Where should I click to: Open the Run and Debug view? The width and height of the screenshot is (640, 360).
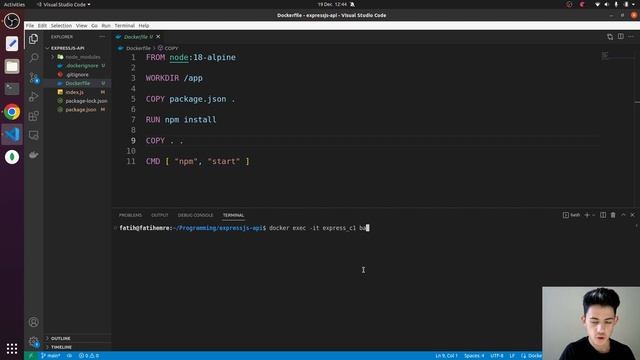[x=33, y=97]
